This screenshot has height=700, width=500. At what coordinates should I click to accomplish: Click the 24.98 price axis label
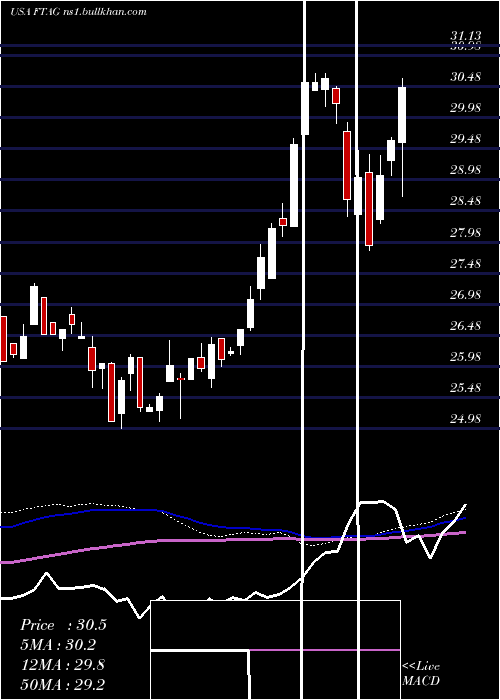tap(465, 419)
